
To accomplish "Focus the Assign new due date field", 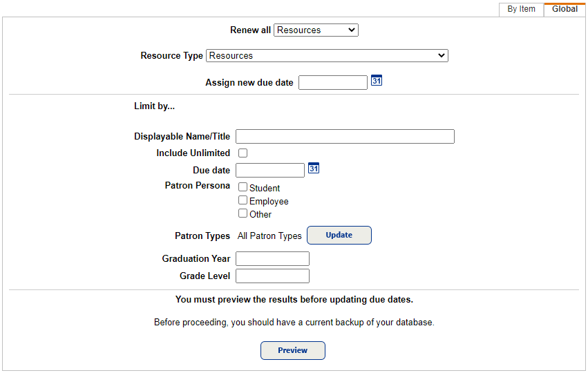I will point(333,82).
